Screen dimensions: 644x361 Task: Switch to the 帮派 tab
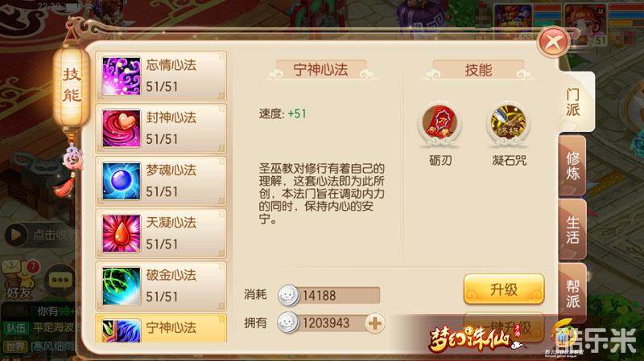572,293
